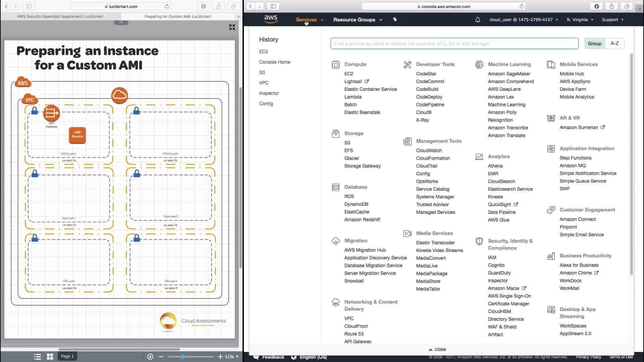This screenshot has height=362, width=644.
Task: Adjust the Lucidchart zoom slider
Action: tap(183, 357)
